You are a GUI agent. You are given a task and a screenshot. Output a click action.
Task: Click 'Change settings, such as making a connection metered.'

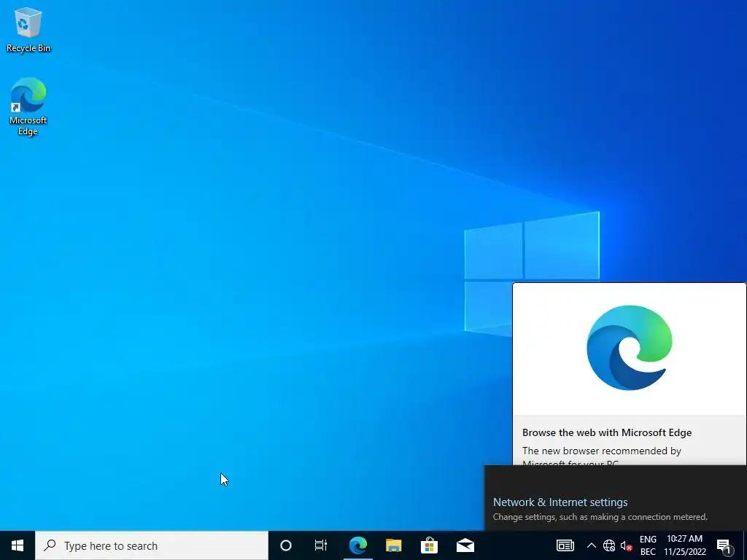click(600, 517)
